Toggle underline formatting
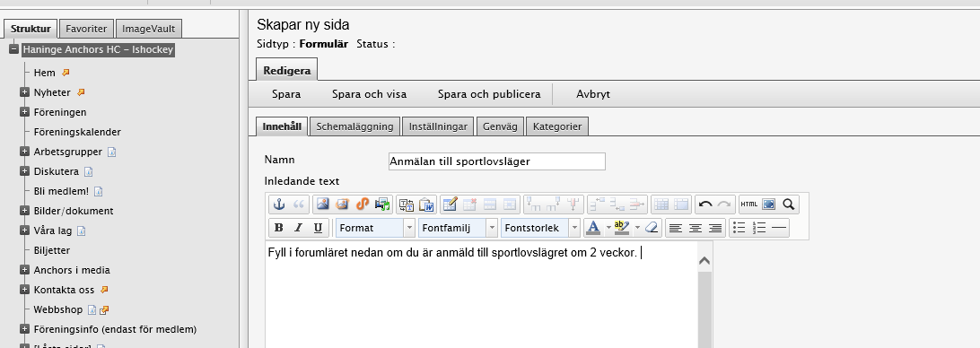 click(x=318, y=228)
